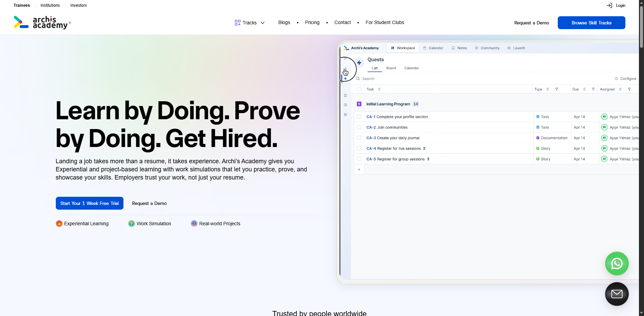This screenshot has height=316, width=644.
Task: Switch to the Investors tab
Action: pos(78,5)
